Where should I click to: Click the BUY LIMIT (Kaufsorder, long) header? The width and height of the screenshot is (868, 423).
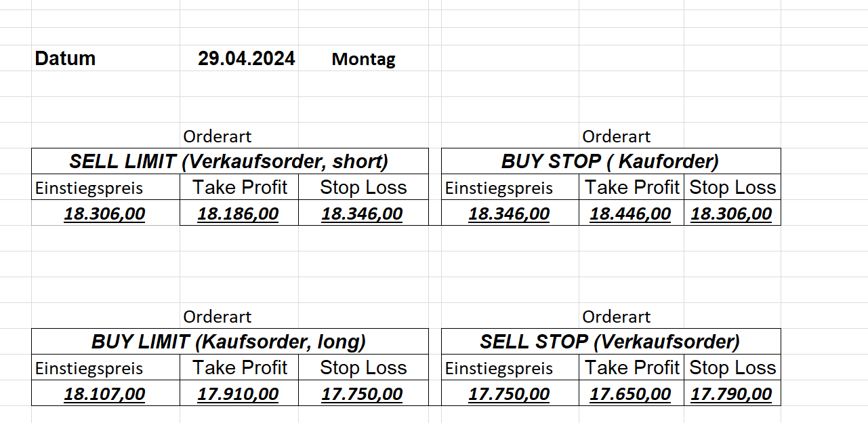tap(229, 342)
